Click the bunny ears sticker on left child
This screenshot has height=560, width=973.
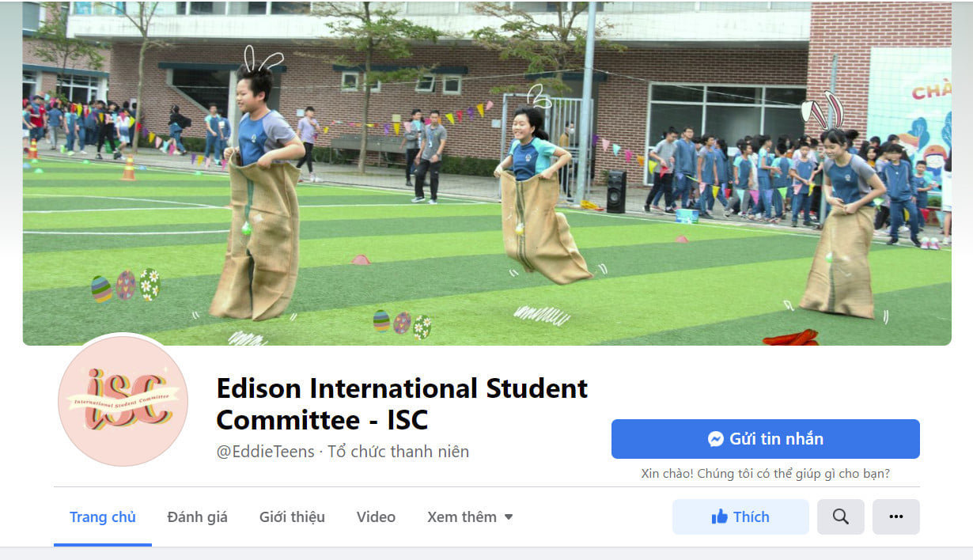[x=262, y=59]
